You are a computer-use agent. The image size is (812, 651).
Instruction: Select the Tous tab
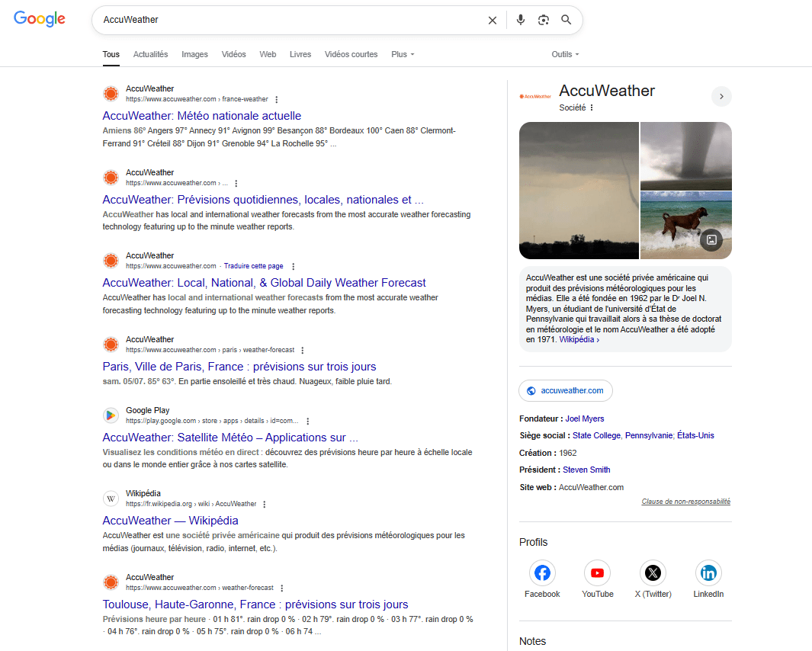111,54
